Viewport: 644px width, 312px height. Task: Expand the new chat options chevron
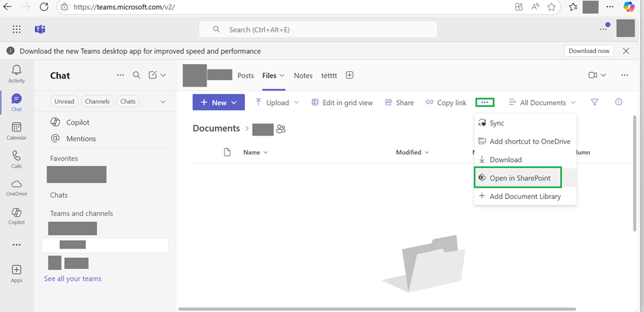163,75
